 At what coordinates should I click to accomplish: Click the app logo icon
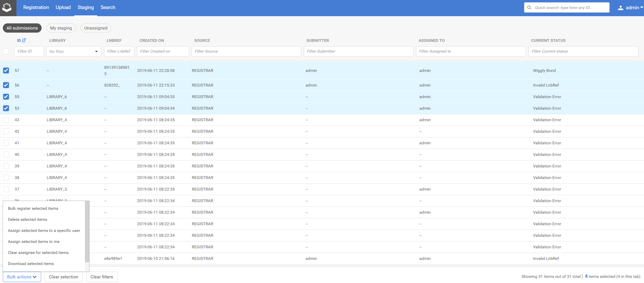pyautogui.click(x=7, y=8)
